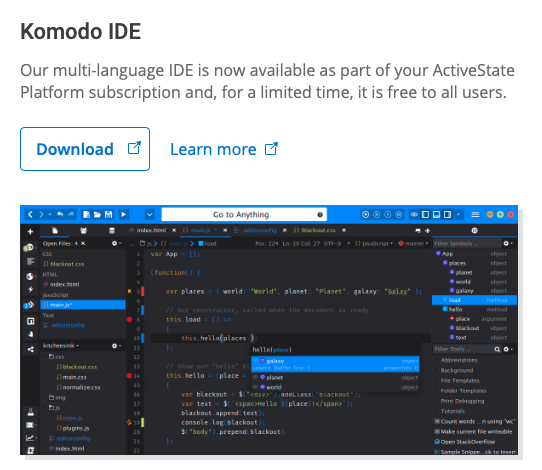Click the plus icon atop left sidebar
The width and height of the screenshot is (542, 470).
[30, 231]
